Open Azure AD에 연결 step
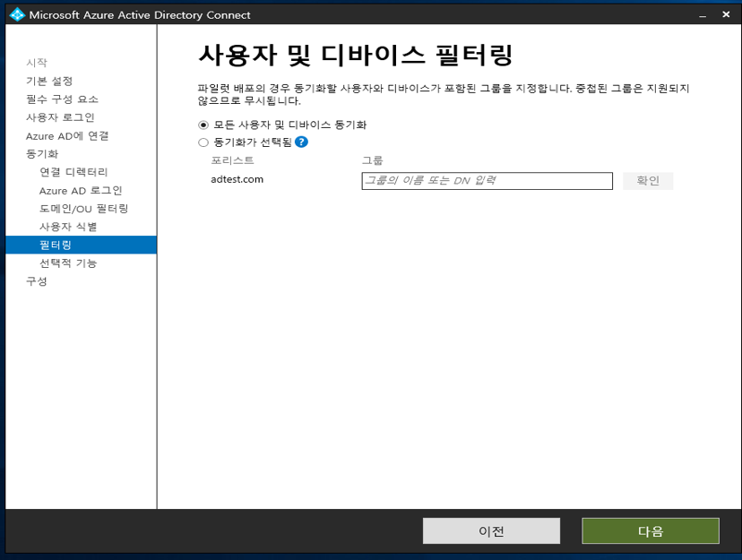Viewport: 742px width, 560px height. click(67, 135)
